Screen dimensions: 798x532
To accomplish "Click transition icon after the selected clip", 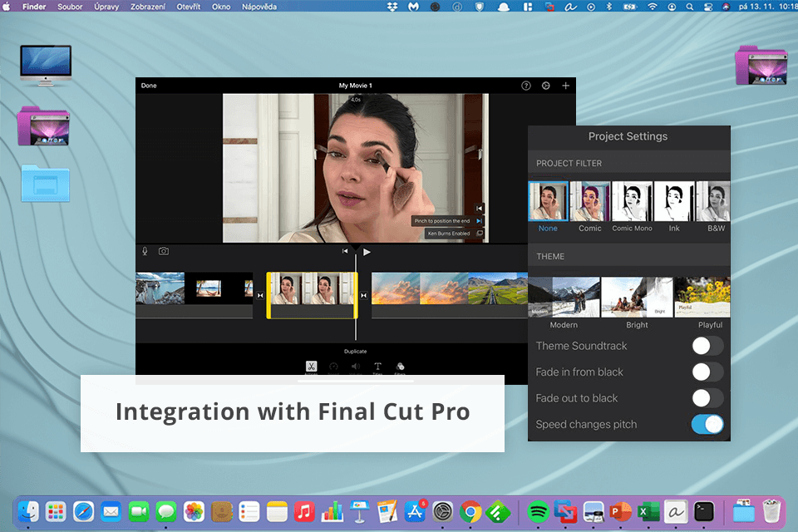I will [x=364, y=295].
